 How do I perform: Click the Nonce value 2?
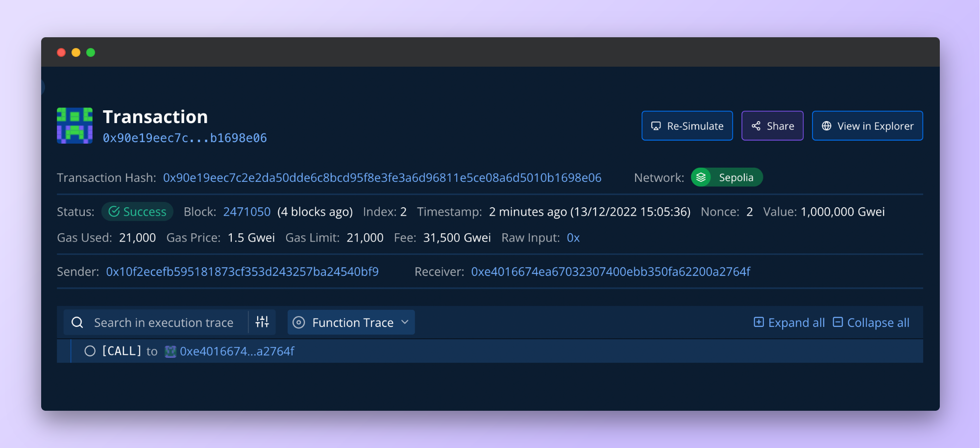click(x=750, y=212)
